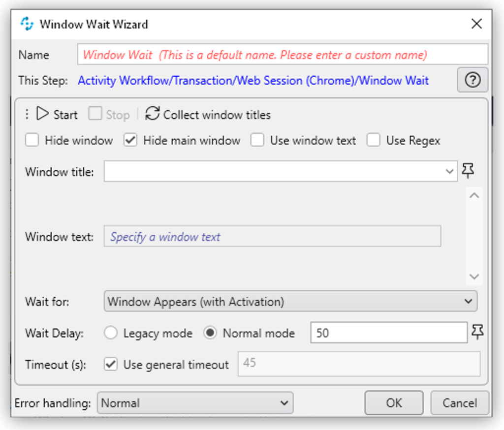Select Legacy mode radio button
504x430 pixels.
(111, 333)
